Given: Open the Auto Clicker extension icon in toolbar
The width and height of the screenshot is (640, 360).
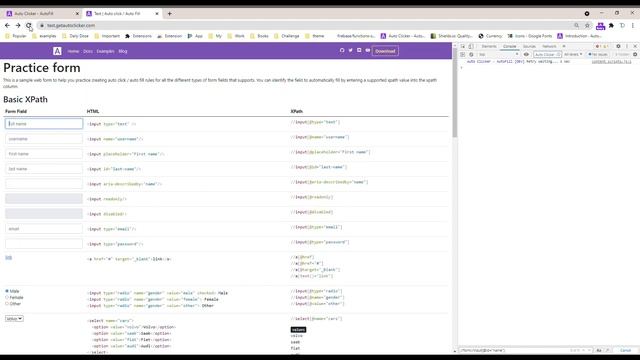Looking at the screenshot, I should (x=600, y=26).
